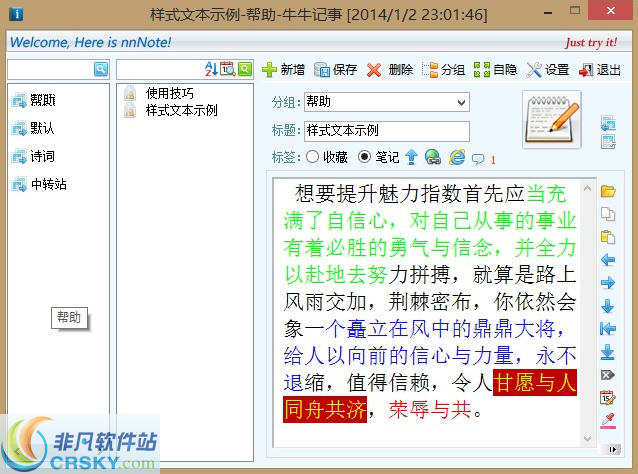The width and height of the screenshot is (638, 474).
Task: Click the blue down arrow icon
Action: coord(608,306)
